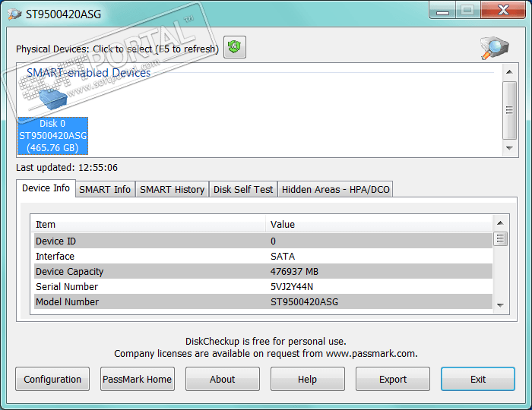The width and height of the screenshot is (532, 410).
Task: Click the Value column header
Action: [x=380, y=224]
